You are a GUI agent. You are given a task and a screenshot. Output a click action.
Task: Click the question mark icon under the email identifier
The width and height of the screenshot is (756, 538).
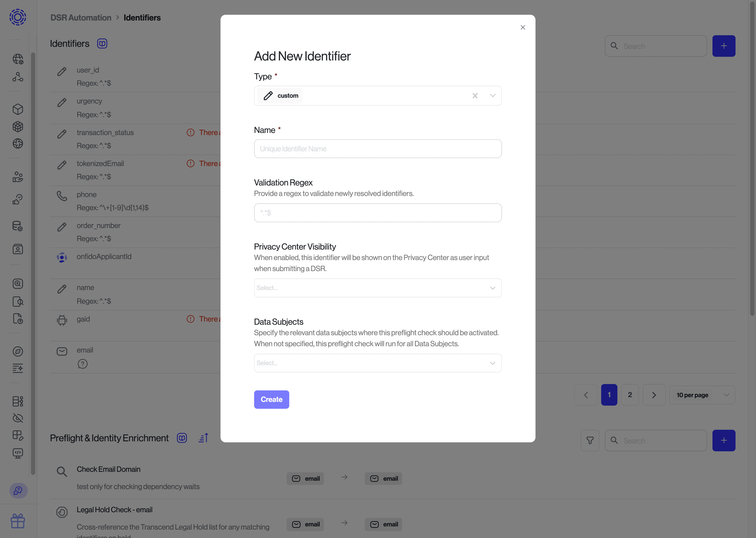pos(82,364)
